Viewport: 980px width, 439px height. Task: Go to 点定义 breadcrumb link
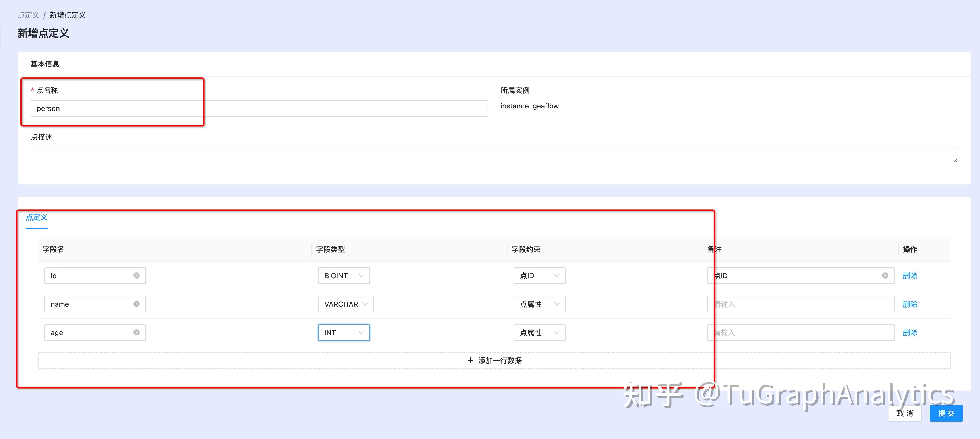pos(28,15)
